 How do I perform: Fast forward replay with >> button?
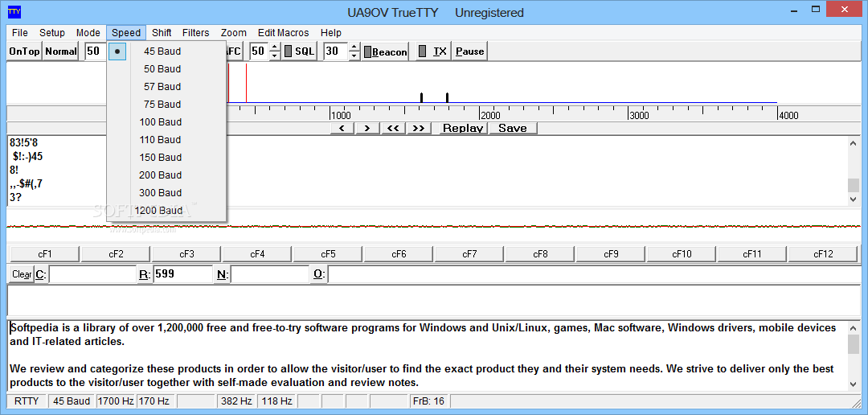tap(419, 129)
